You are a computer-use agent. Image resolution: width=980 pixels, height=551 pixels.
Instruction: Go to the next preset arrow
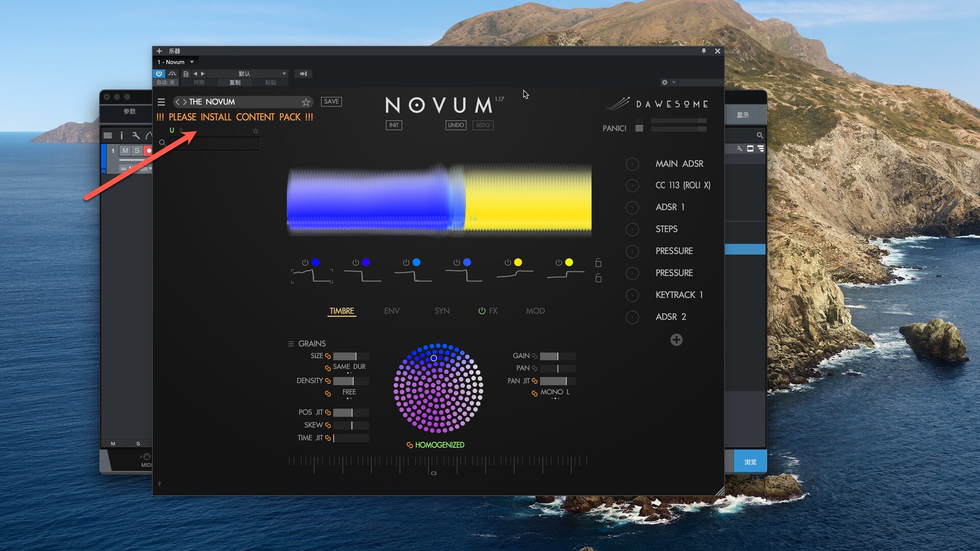(x=185, y=102)
